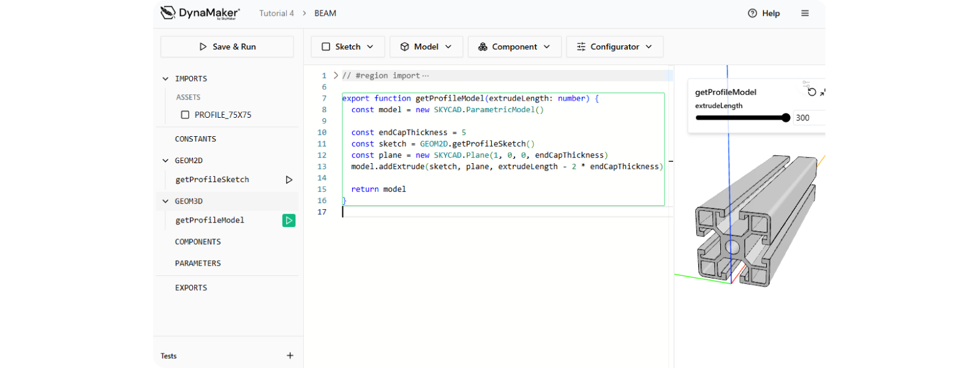Add a new test with plus icon
980x368 pixels.
click(x=290, y=356)
